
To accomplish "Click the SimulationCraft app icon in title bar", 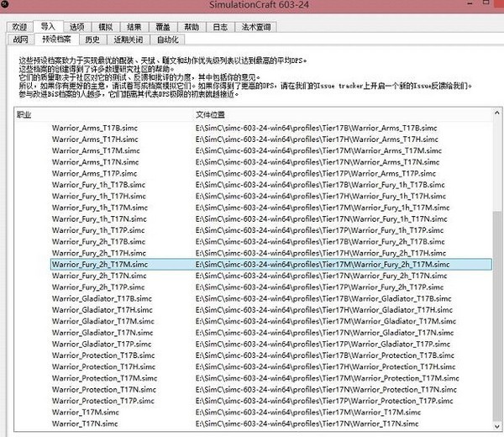I will point(4,3).
